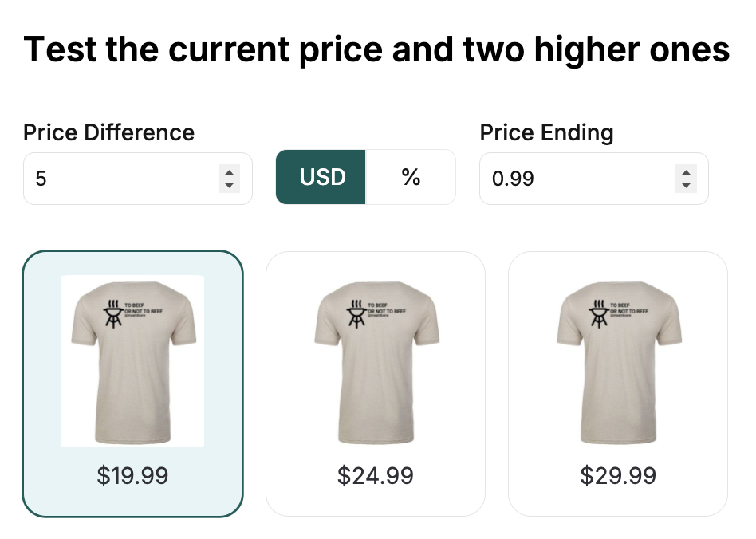Screen dimensions: 756x539
Task: Click the $29.99 price label
Action: [x=617, y=476]
